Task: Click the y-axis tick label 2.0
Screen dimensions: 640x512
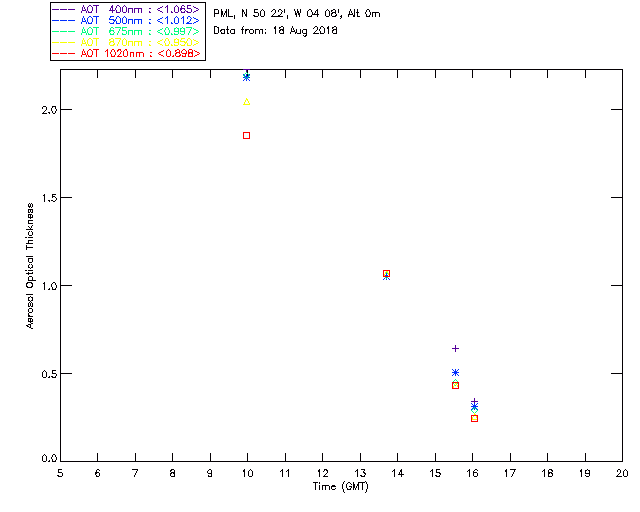Action: [x=49, y=110]
